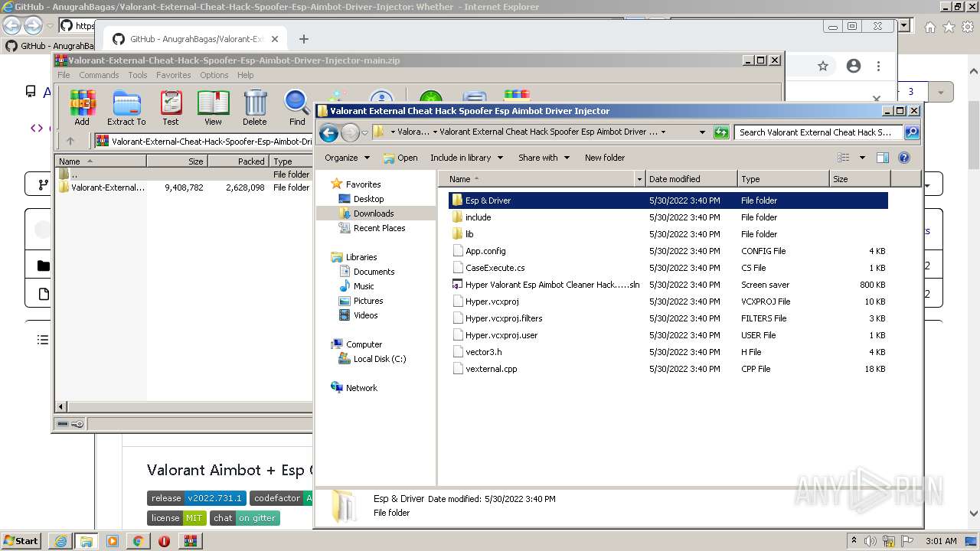Click Chrome icon in taskbar
The image size is (980, 551).
pos(139,541)
